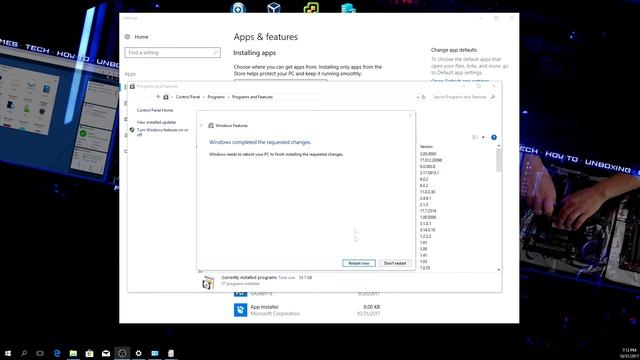Open the Windows Start menu

coord(8,353)
